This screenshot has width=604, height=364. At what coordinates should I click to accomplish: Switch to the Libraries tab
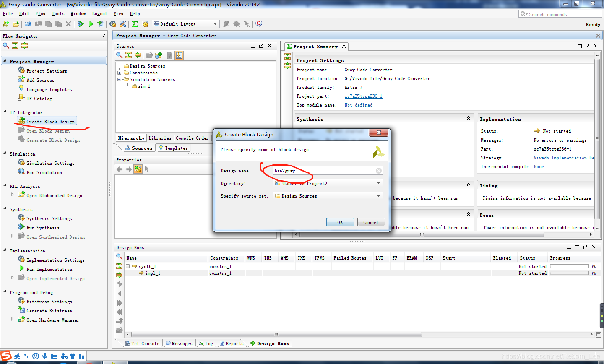pos(160,138)
